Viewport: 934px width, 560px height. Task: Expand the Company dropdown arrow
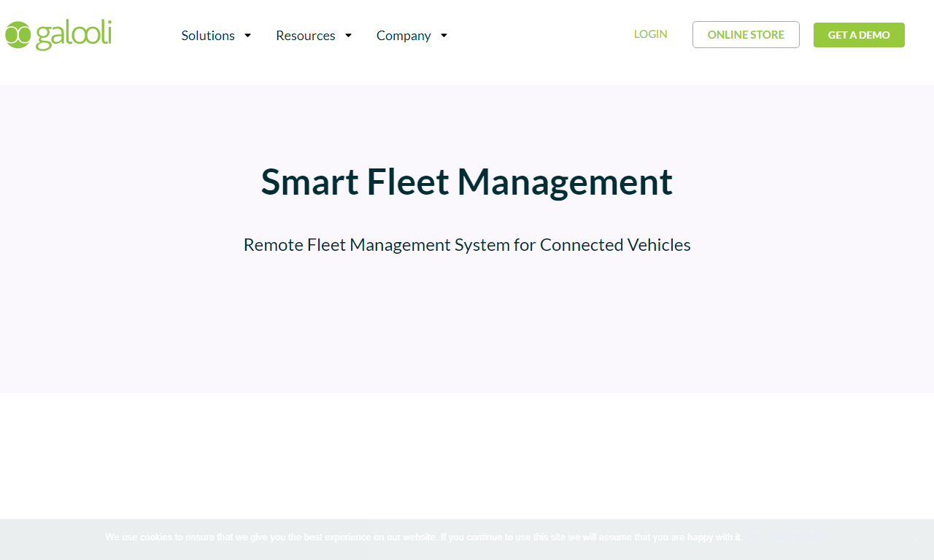point(444,35)
